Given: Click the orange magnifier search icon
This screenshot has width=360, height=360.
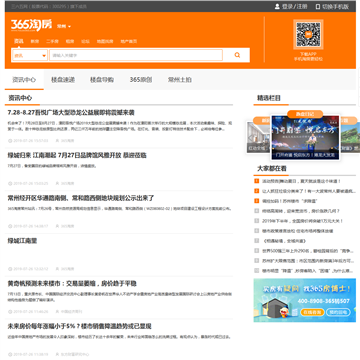Looking at the screenshot, I should click(237, 55).
